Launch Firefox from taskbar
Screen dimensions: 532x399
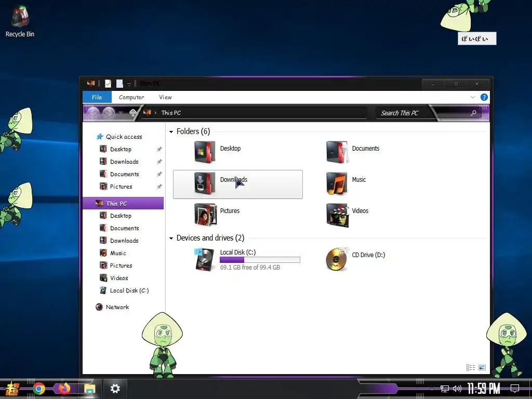tap(64, 389)
